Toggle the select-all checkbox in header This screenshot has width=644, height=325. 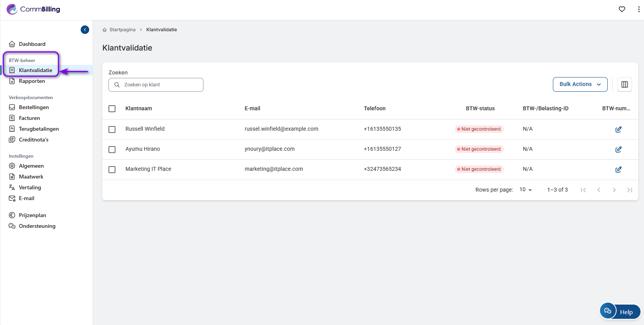[x=112, y=109]
